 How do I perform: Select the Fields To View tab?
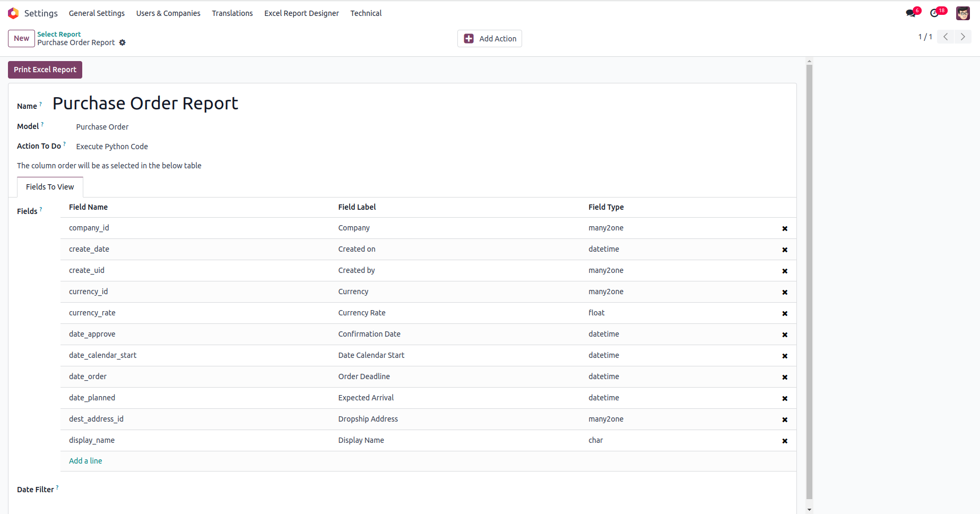point(50,187)
